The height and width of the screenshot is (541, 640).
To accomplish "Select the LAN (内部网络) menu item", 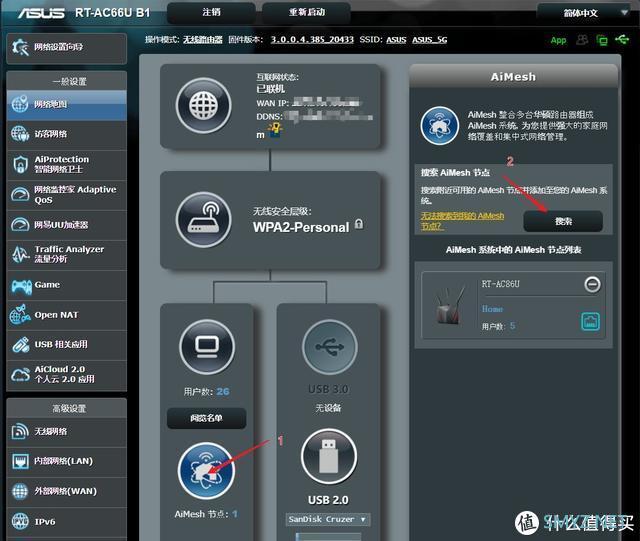I will [67, 461].
